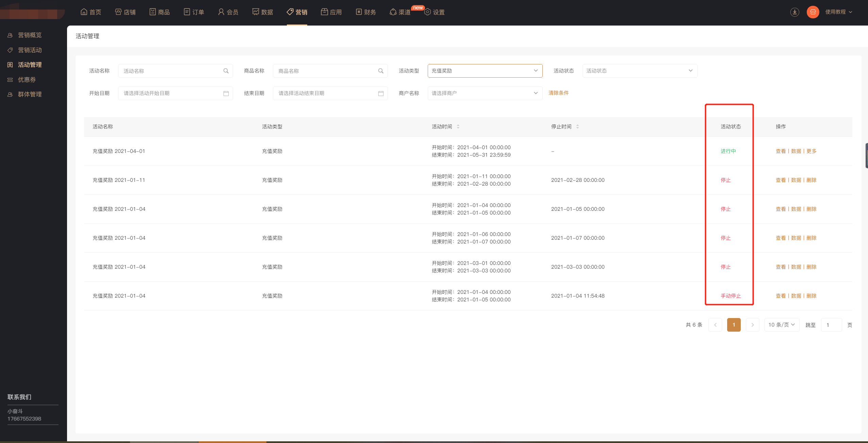The width and height of the screenshot is (868, 443).
Task: Click the 跳至 page number input
Action: click(831, 325)
